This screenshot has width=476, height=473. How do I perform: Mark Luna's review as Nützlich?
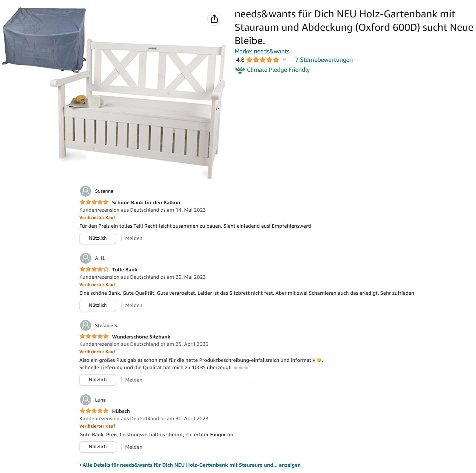[x=98, y=447]
